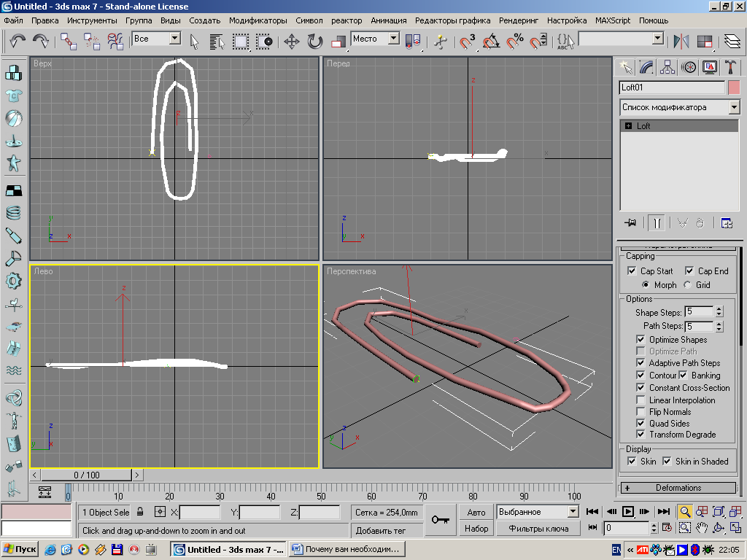
Task: Switch to the Utilities hammer tab
Action: [x=730, y=67]
